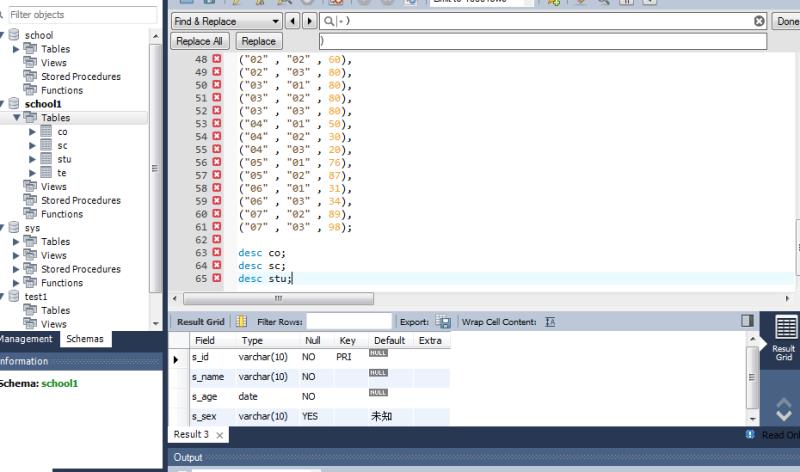Expand the co table node
The width and height of the screenshot is (800, 472).
coord(32,132)
